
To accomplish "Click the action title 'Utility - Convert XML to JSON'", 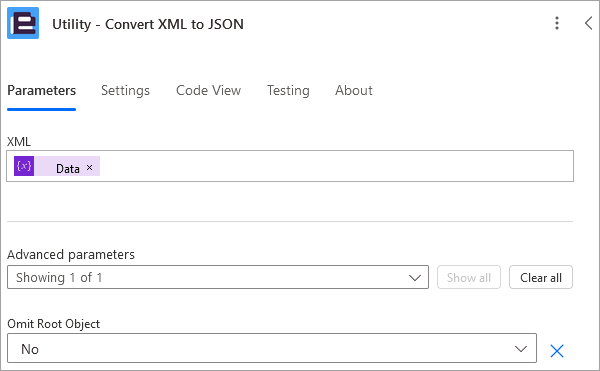I will pyautogui.click(x=148, y=24).
